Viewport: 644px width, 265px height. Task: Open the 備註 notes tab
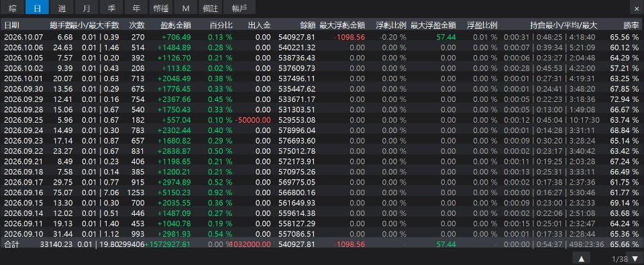210,7
